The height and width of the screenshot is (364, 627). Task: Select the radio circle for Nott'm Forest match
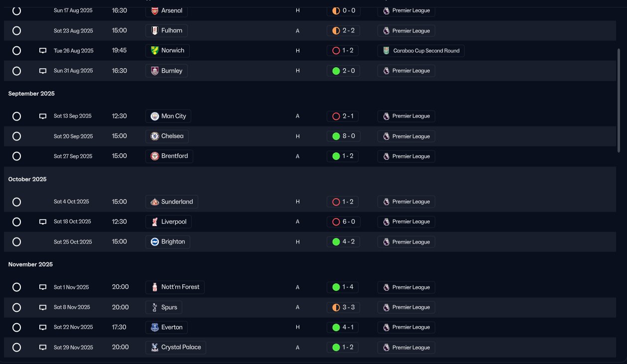point(16,287)
